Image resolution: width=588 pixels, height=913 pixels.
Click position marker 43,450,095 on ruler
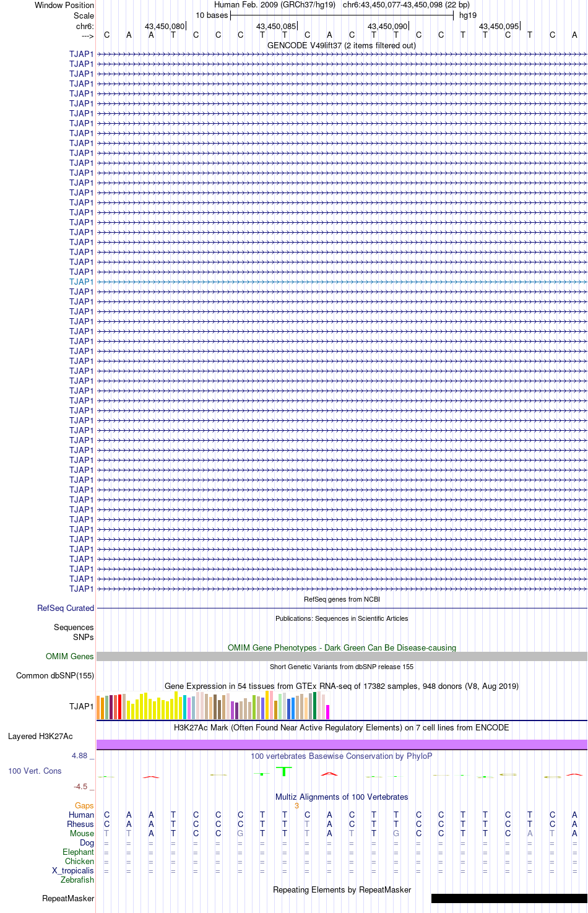499,26
